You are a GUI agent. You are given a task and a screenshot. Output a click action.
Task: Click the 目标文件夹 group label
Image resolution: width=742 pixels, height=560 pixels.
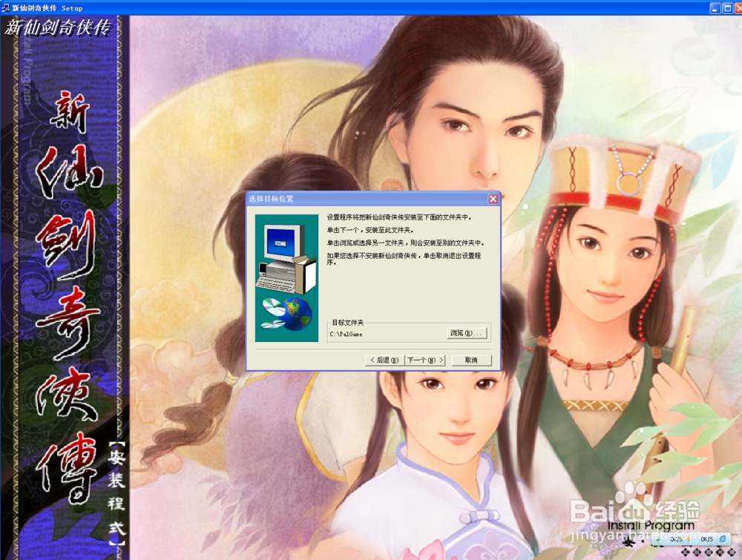click(x=348, y=323)
